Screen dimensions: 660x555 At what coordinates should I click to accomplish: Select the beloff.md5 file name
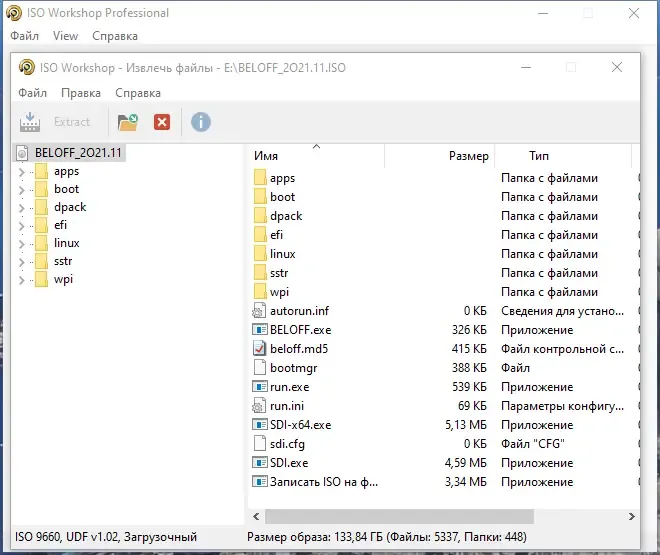click(299, 349)
